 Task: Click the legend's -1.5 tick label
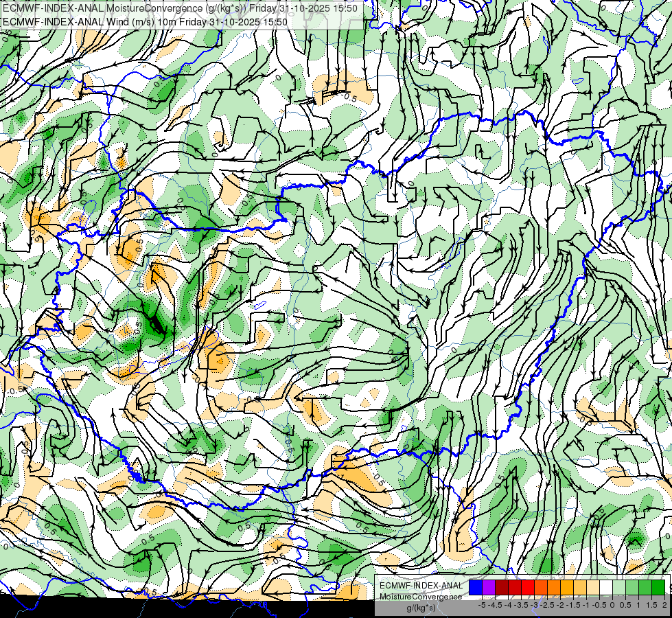click(573, 605)
